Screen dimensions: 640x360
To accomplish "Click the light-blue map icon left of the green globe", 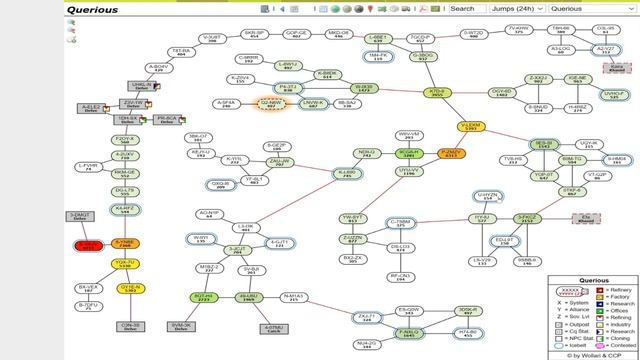I will pyautogui.click(x=323, y=9).
